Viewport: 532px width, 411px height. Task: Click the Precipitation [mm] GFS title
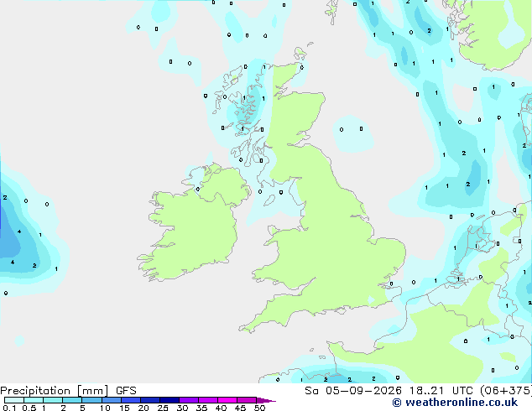pyautogui.click(x=68, y=391)
